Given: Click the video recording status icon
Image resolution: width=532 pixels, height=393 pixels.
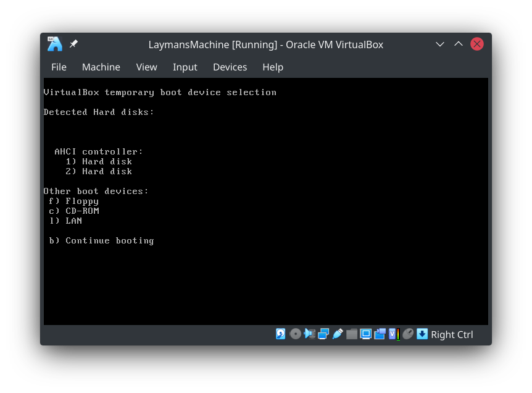Looking at the screenshot, I should [380, 334].
